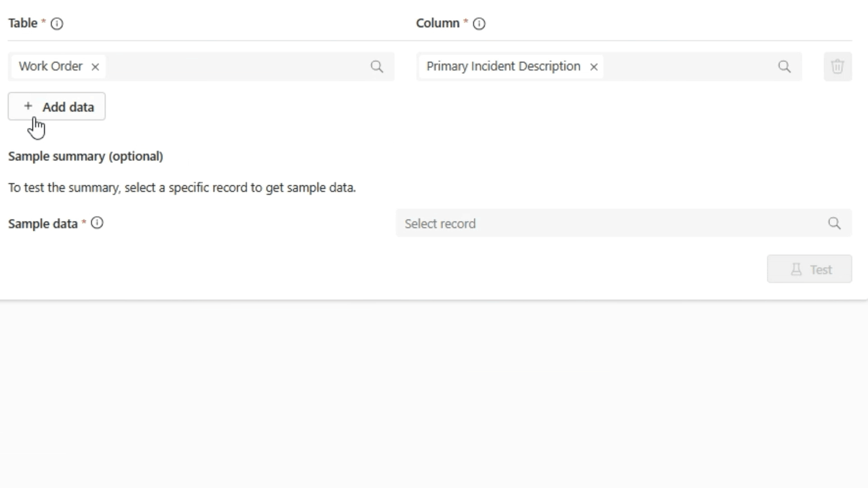Click the info icon next to Table label
Viewport: 868px width, 488px height.
pyautogui.click(x=57, y=23)
